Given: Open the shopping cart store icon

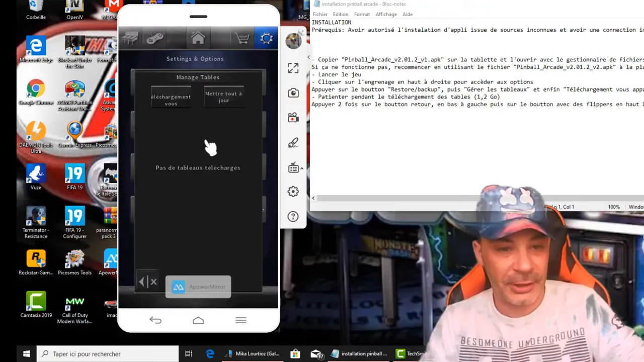Looking at the screenshot, I should point(242,39).
